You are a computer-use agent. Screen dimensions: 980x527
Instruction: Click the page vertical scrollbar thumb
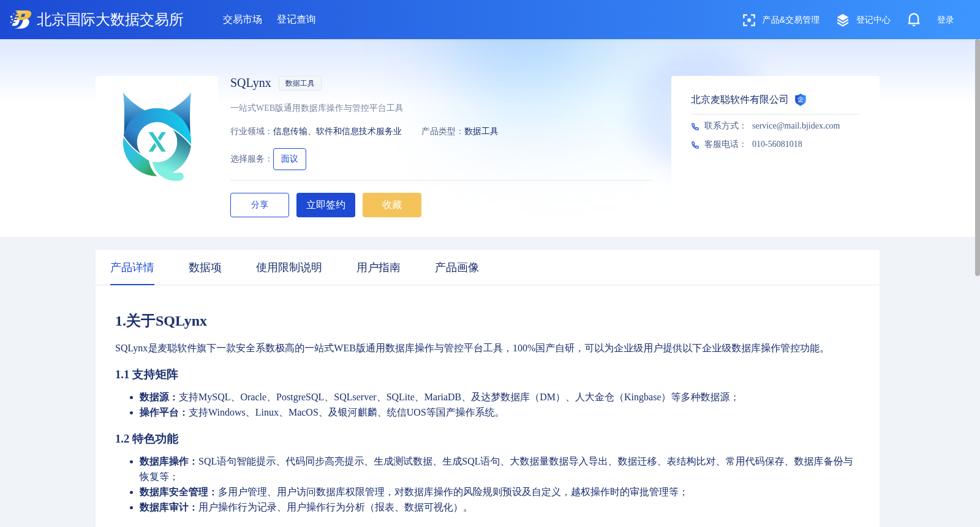click(977, 158)
